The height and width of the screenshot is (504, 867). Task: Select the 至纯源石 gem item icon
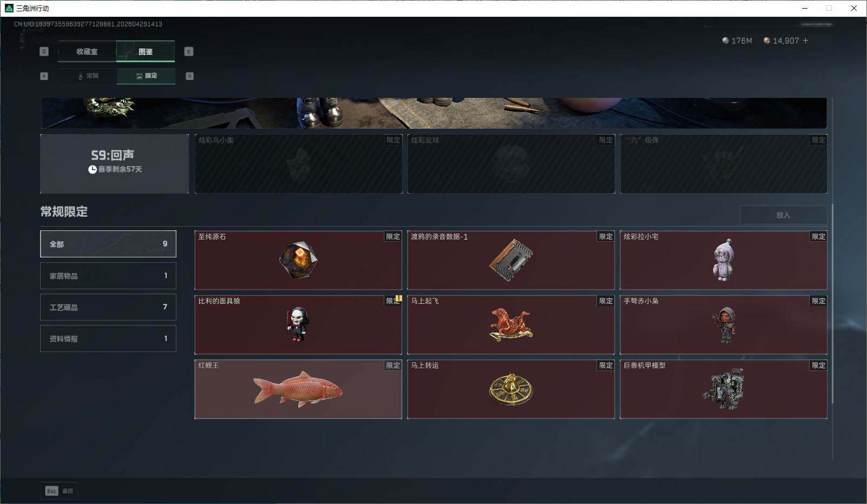pyautogui.click(x=298, y=260)
